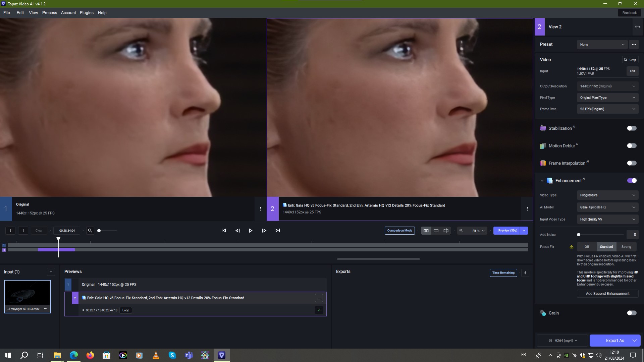Click the play button in playback controls
644x362 pixels.
(251, 231)
